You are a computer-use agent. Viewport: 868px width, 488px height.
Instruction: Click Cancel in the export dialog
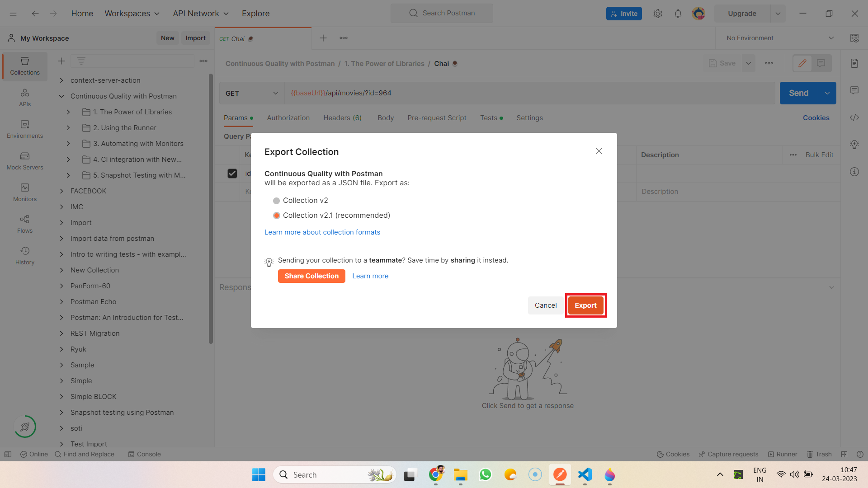point(546,305)
